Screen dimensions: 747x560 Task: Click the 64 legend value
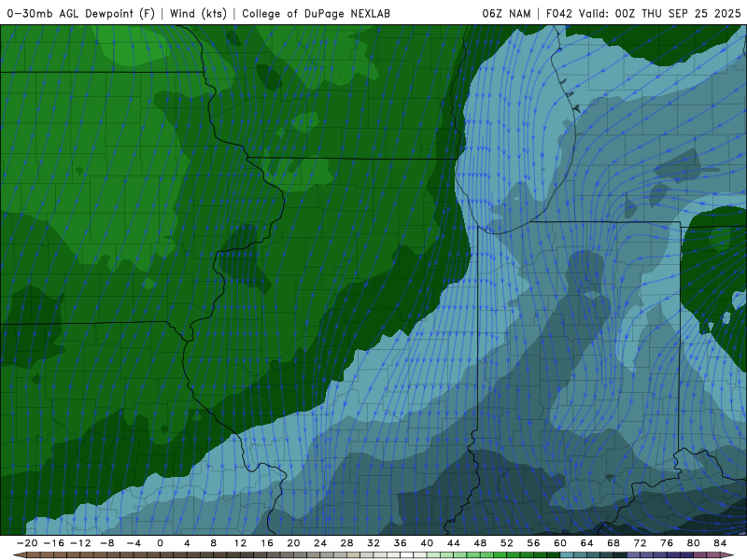point(587,543)
